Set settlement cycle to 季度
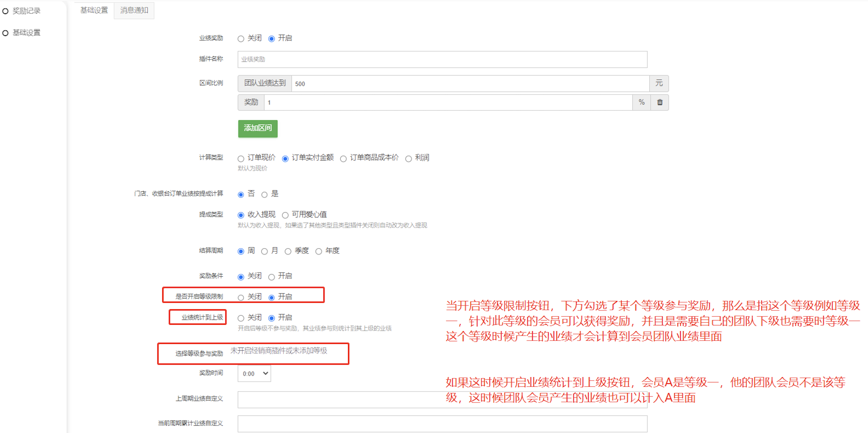Screen dimensions: 868x433 click(288, 251)
